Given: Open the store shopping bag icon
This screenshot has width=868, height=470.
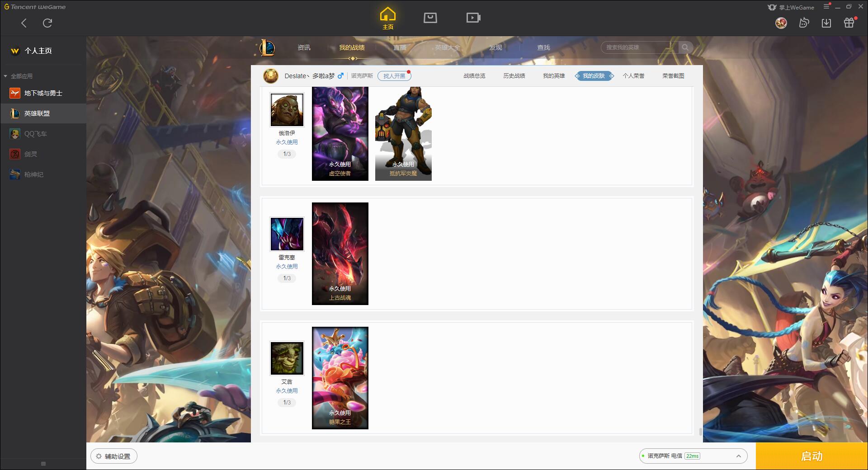Looking at the screenshot, I should pos(430,18).
